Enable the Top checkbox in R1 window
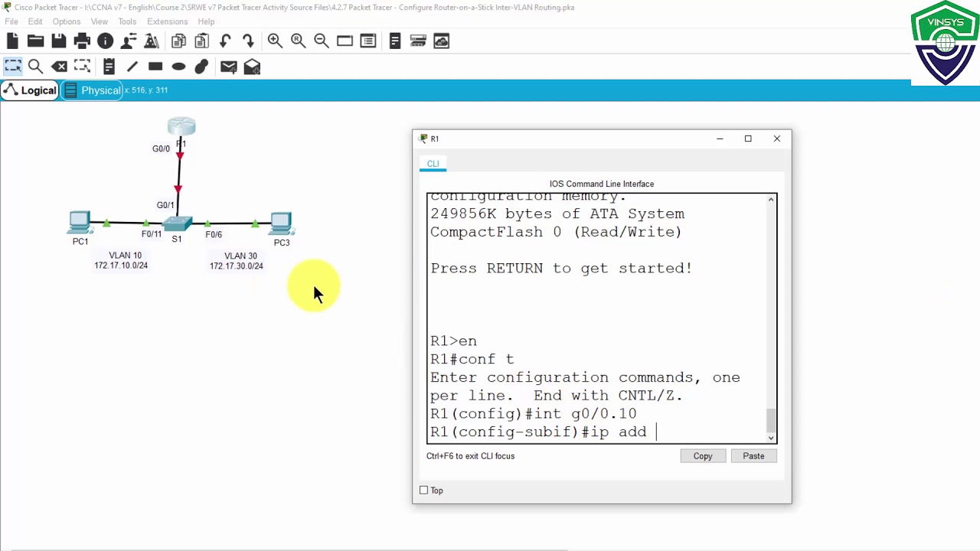The height and width of the screenshot is (551, 980). pyautogui.click(x=423, y=491)
